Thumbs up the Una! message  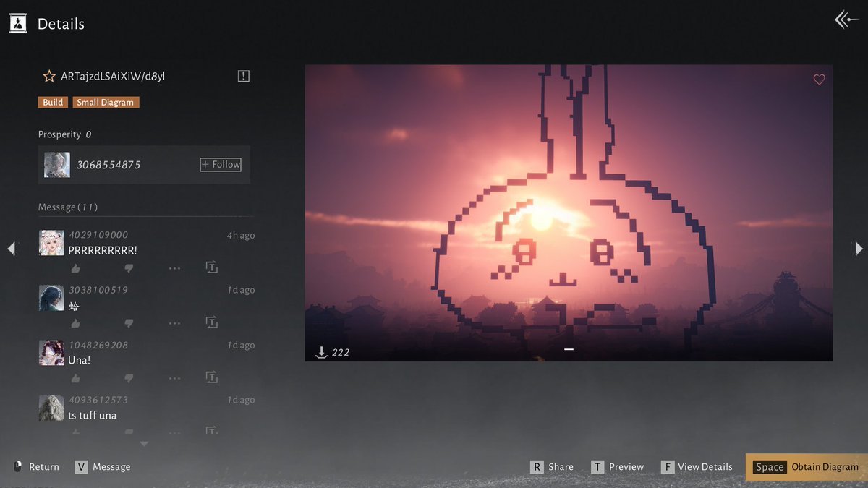pos(75,378)
